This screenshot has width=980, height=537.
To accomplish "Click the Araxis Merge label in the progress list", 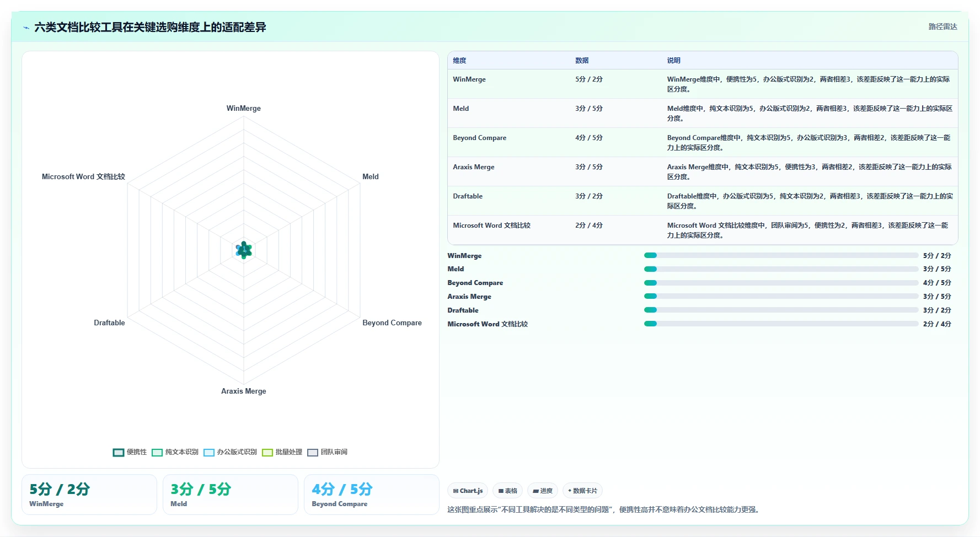I will [x=469, y=297].
